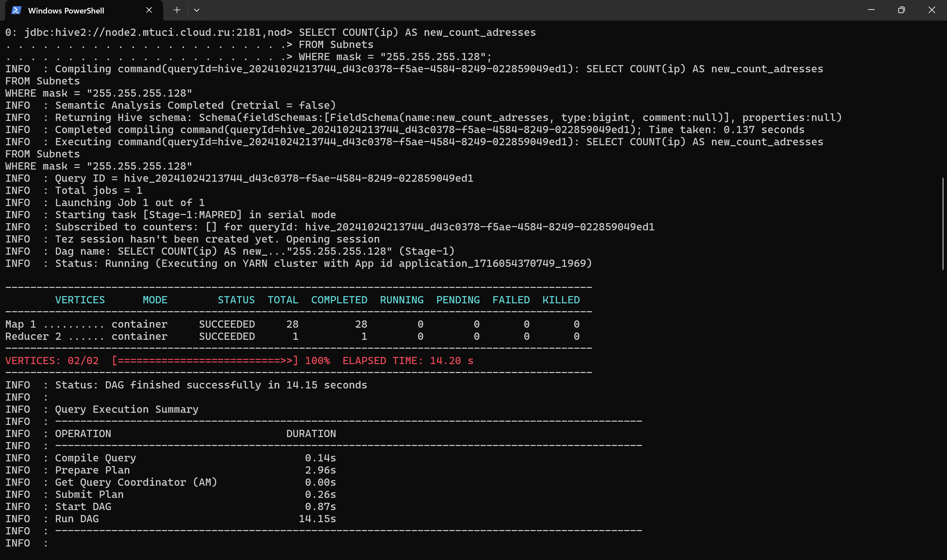Click the DURATION header text
Viewport: 947px width, 560px height.
[311, 433]
